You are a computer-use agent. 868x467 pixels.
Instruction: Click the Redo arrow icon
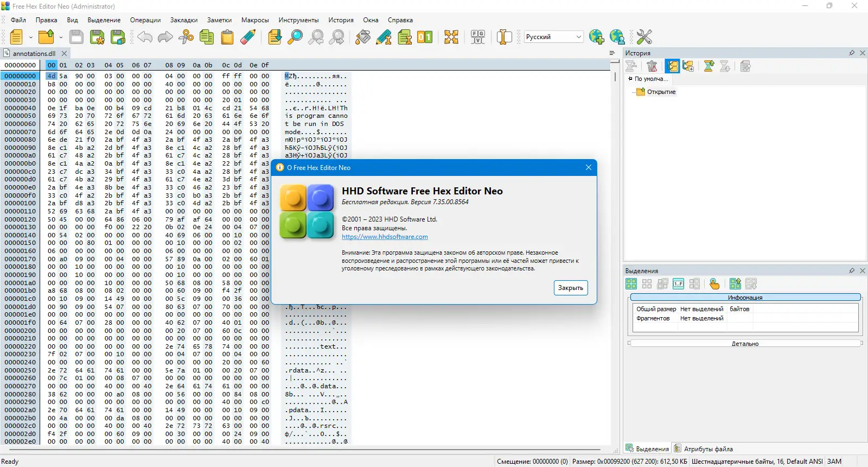pyautogui.click(x=165, y=37)
